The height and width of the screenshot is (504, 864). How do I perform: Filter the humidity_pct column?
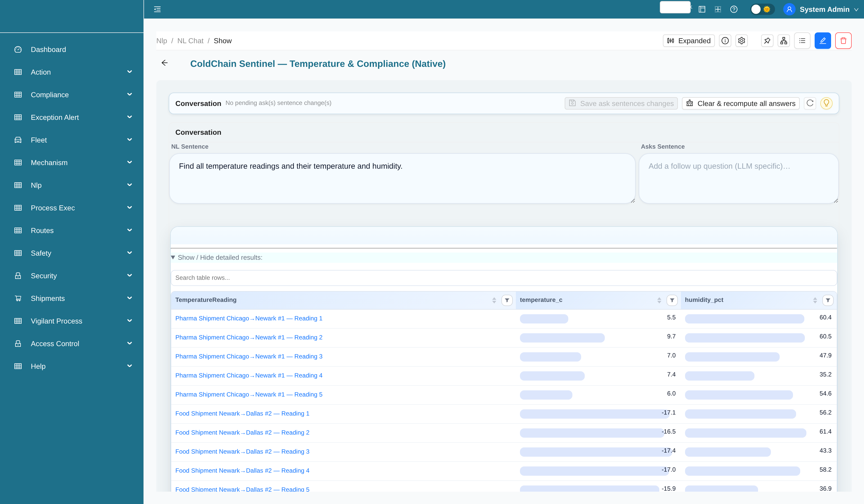click(x=828, y=300)
